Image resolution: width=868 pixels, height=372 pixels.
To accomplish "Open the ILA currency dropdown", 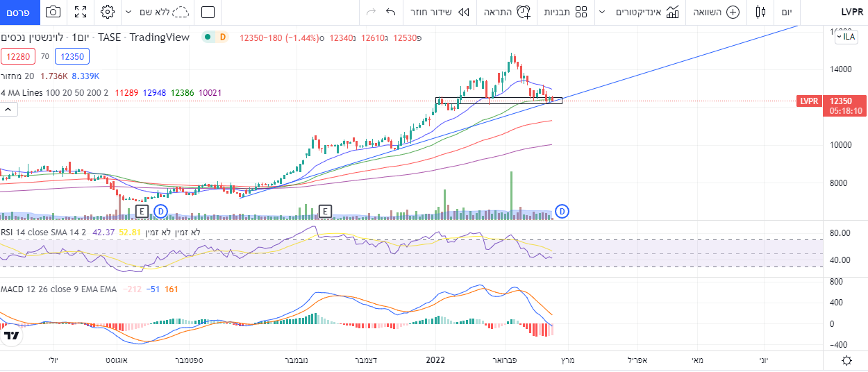I will pos(845,37).
